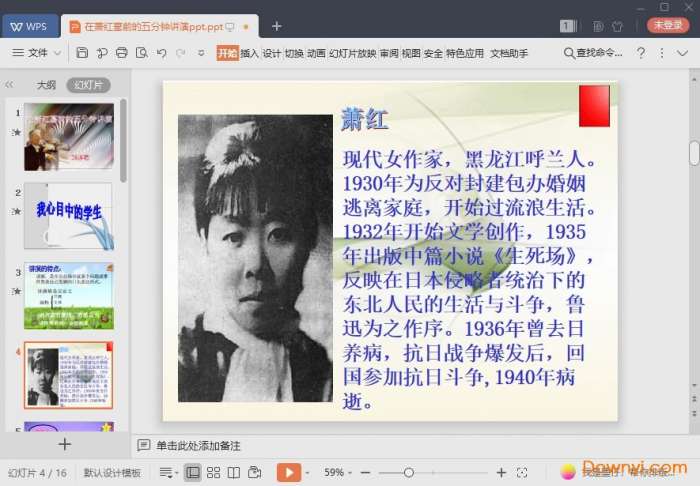This screenshot has width=700, height=486.
Task: Click the fit-to-window icon beside zoom
Action: 521,472
